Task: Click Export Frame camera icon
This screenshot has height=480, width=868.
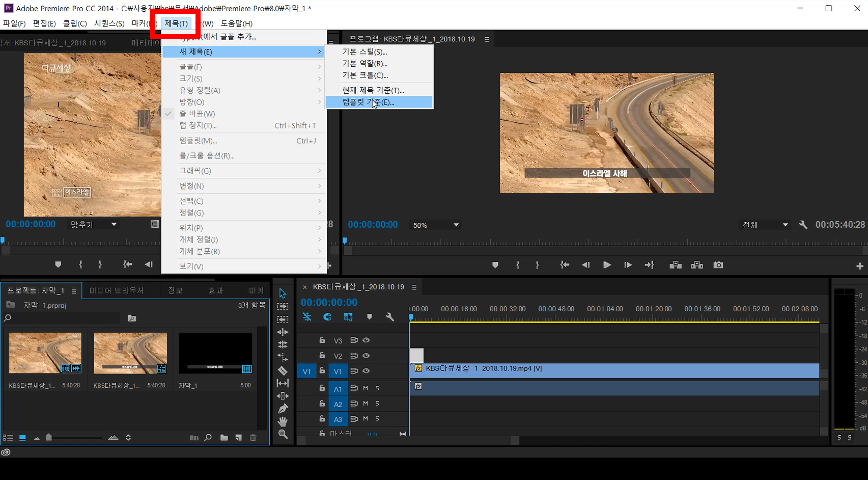Action: pos(718,265)
